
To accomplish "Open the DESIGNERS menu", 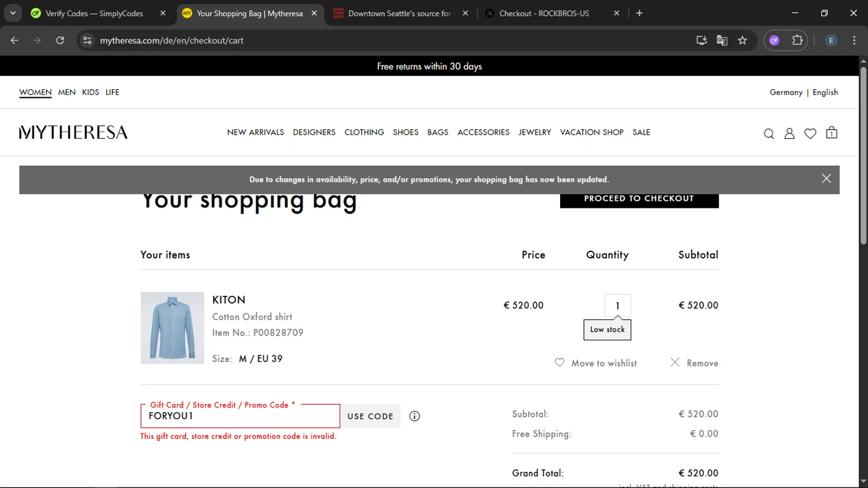I will pyautogui.click(x=314, y=133).
